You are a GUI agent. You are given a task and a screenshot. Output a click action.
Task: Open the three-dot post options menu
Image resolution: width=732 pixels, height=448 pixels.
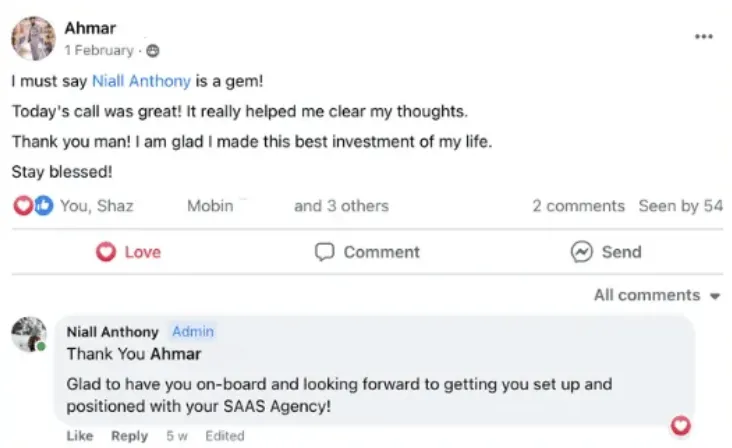pyautogui.click(x=704, y=36)
